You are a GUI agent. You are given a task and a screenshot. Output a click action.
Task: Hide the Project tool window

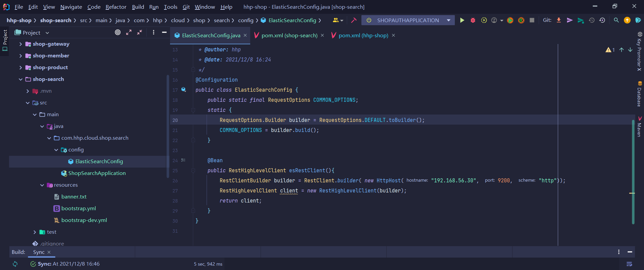click(164, 32)
